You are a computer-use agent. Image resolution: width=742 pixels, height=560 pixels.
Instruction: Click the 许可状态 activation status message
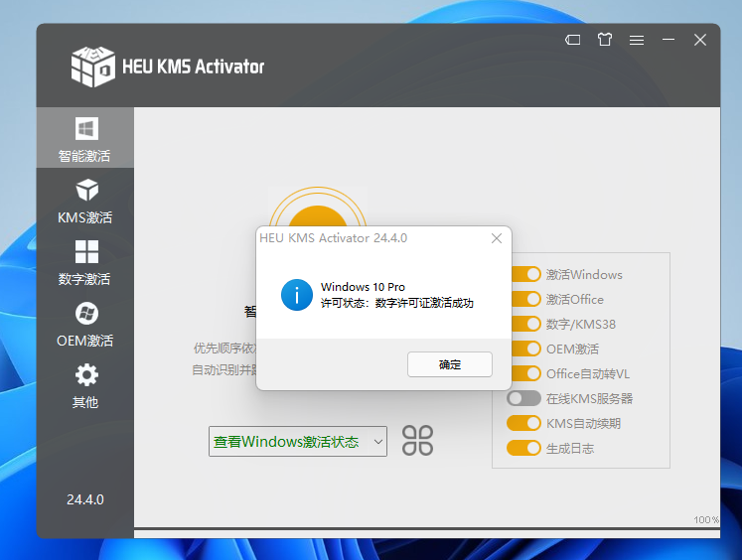(x=397, y=303)
